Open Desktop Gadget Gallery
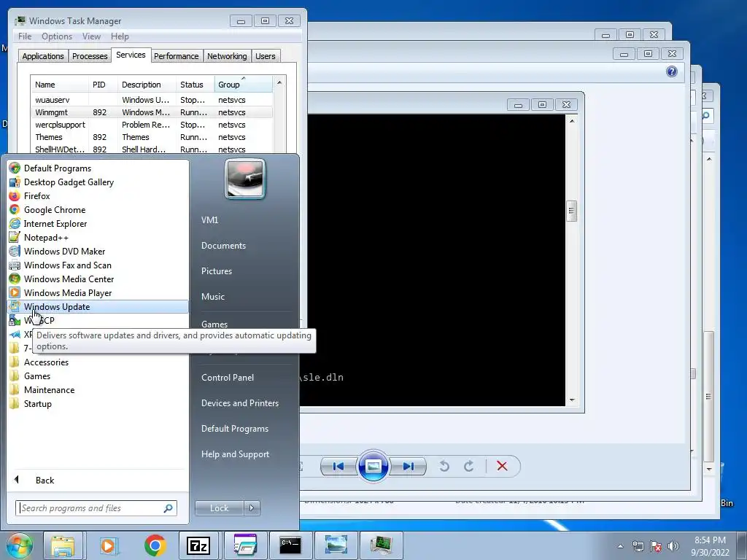 69,182
